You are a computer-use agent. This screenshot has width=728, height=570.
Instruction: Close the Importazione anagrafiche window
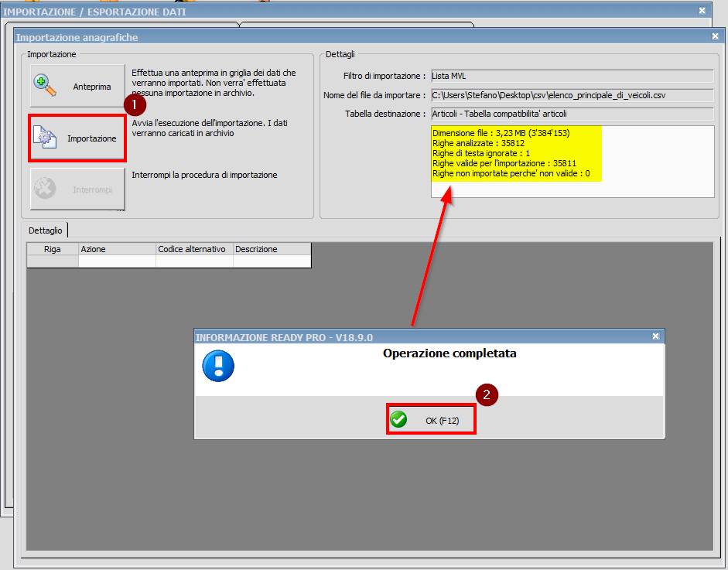click(x=714, y=36)
